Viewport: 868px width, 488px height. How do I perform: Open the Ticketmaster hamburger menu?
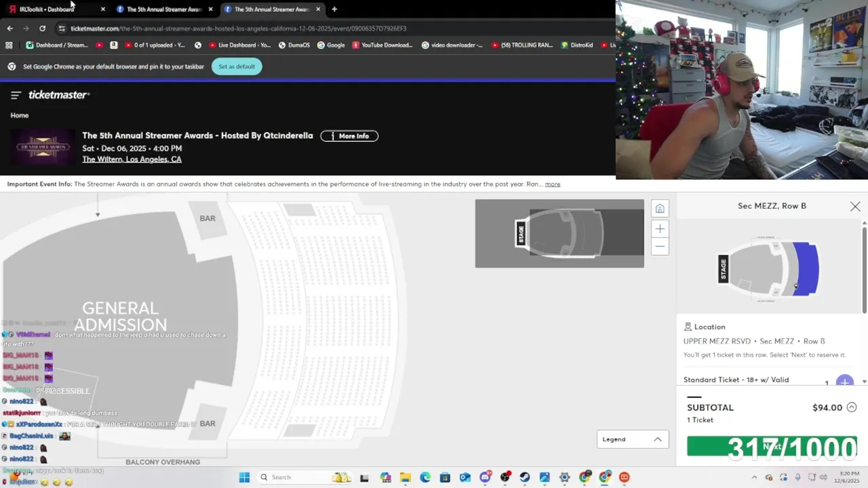[x=16, y=96]
